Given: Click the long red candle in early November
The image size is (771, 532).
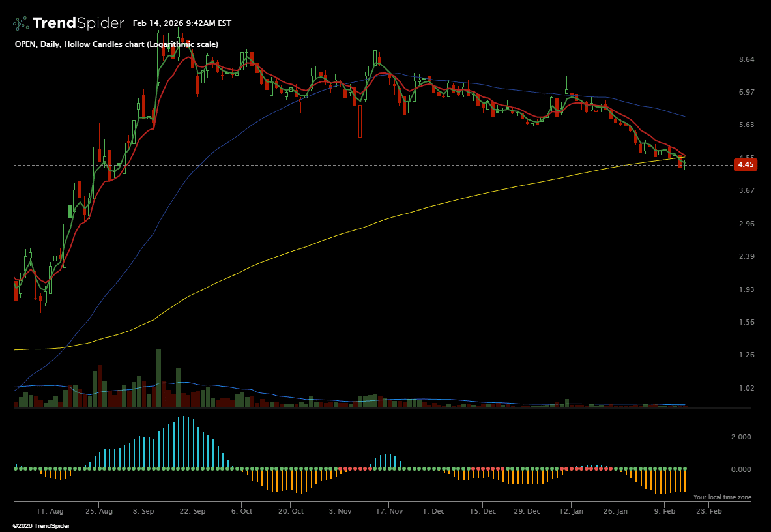Looking at the screenshot, I should click(360, 122).
